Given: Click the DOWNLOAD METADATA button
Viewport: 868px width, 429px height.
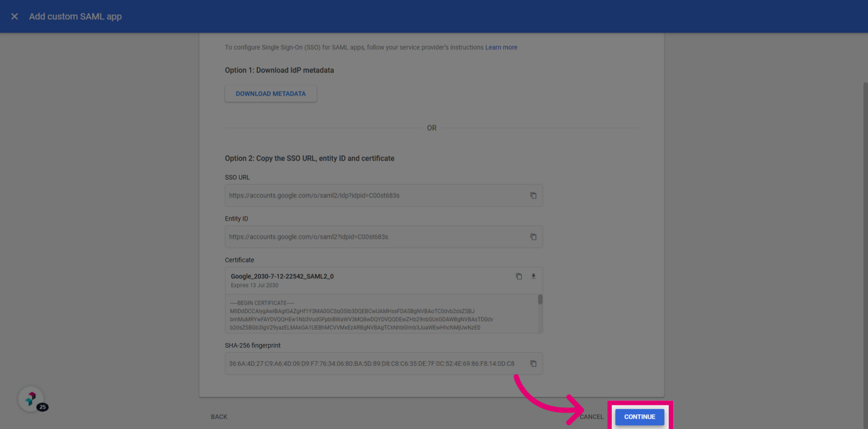Looking at the screenshot, I should pos(271,93).
